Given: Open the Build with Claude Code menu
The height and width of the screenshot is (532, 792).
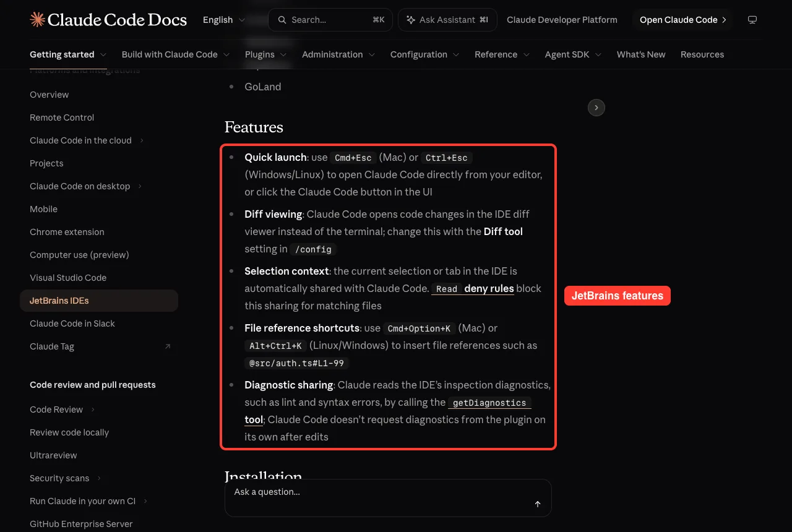Looking at the screenshot, I should tap(176, 54).
